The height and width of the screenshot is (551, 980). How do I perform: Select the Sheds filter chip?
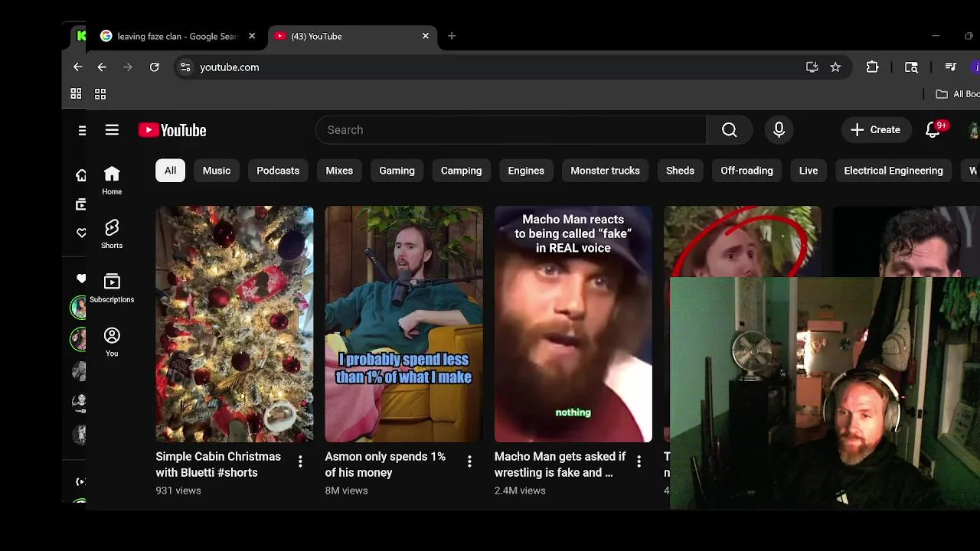coord(680,171)
